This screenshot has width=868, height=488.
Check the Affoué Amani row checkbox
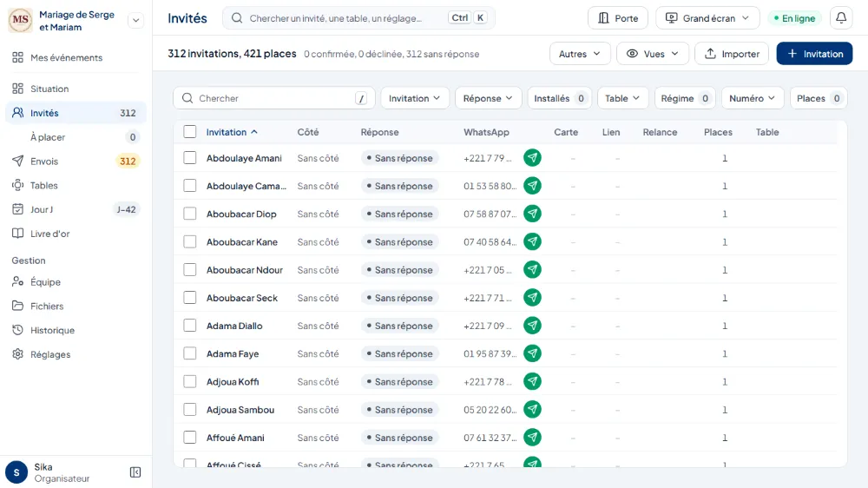tap(190, 438)
